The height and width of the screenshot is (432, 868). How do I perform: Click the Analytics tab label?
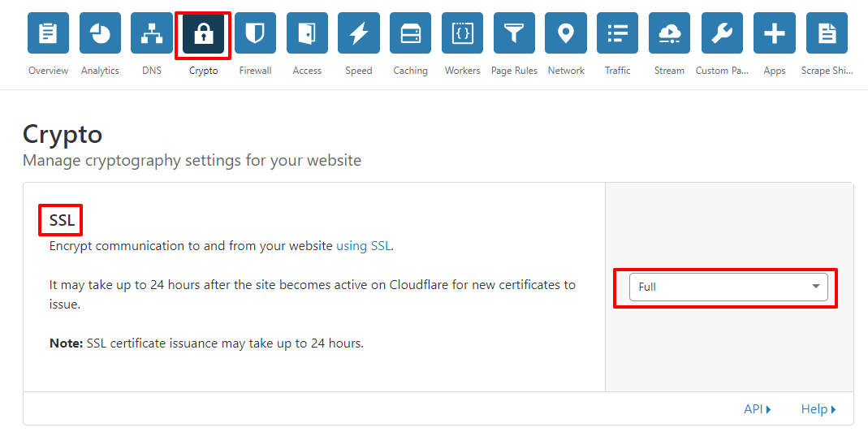pyautogui.click(x=100, y=71)
